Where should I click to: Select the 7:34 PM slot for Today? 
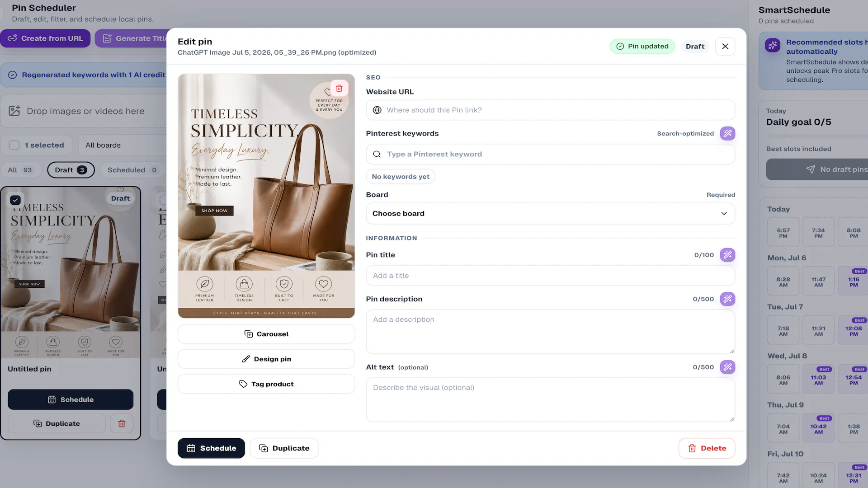tap(818, 233)
